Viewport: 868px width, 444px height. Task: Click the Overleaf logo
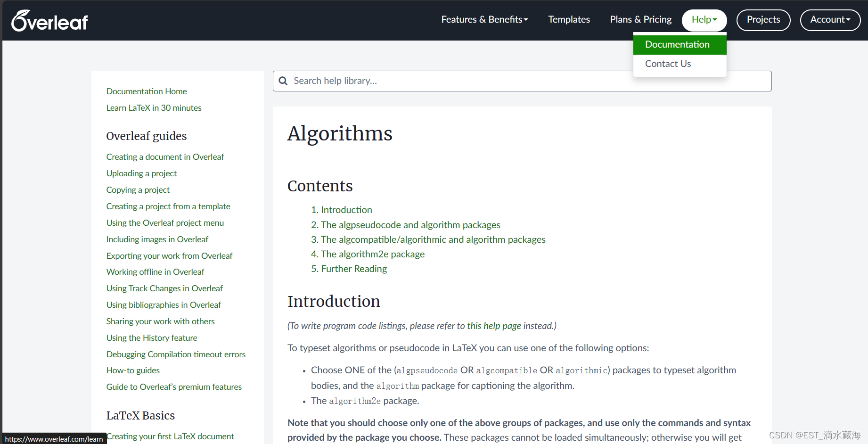[49, 21]
